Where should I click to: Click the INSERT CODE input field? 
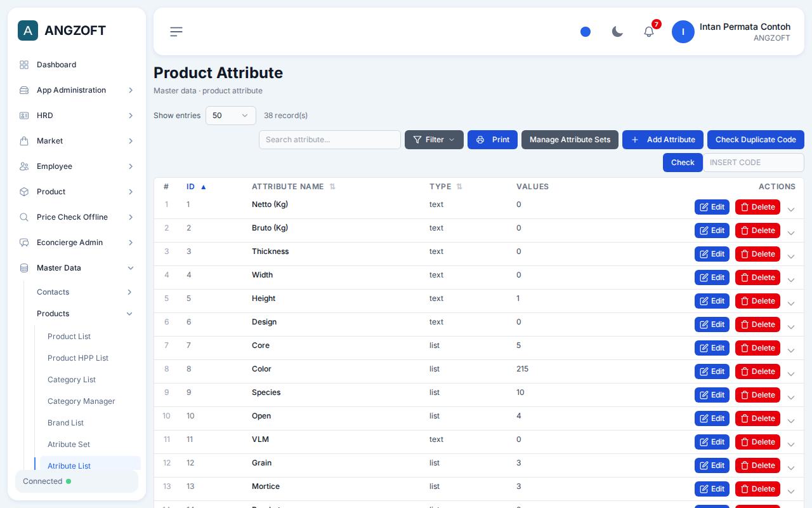pos(754,163)
